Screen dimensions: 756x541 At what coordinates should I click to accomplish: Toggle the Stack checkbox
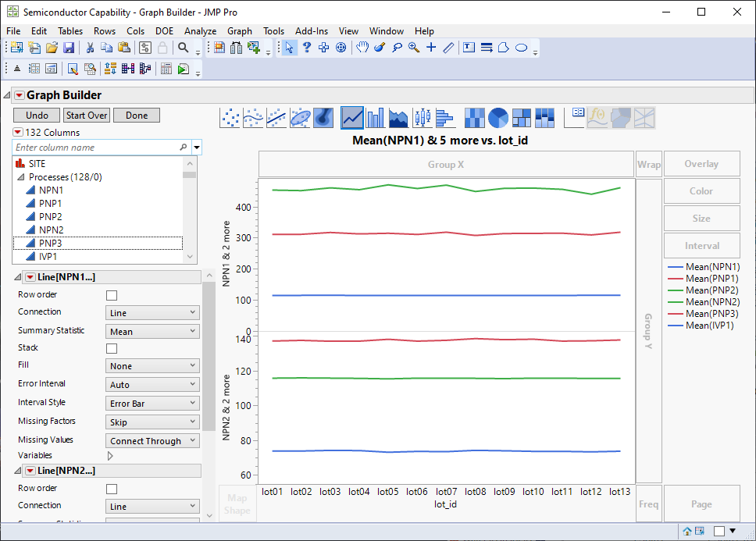tap(112, 348)
